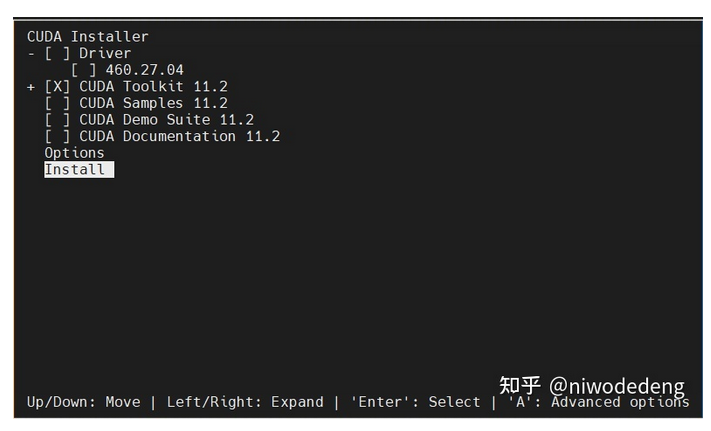
Task: Open the Options entry
Action: click(74, 153)
